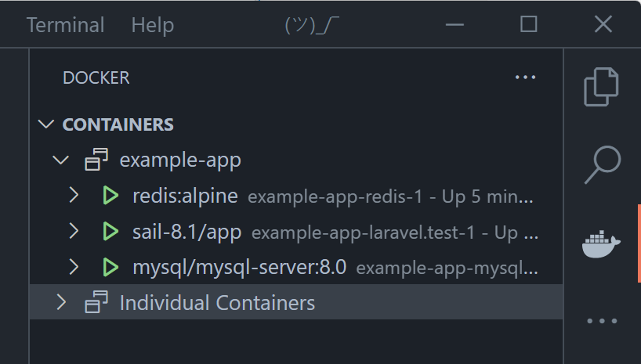Screen dimensions: 641x364
Task: Click running icon beside mysql/mysql-server:8.0
Action: point(110,268)
